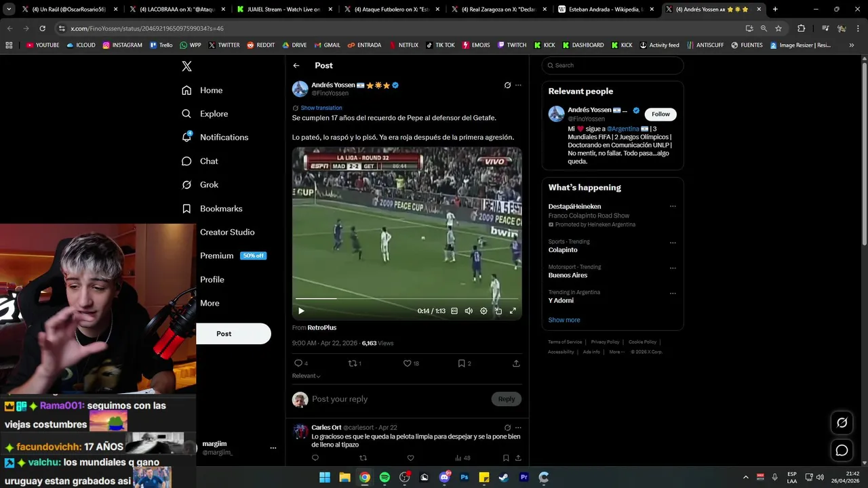Open Premium 50% off item
Screen dimensions: 868x488
tap(233, 256)
